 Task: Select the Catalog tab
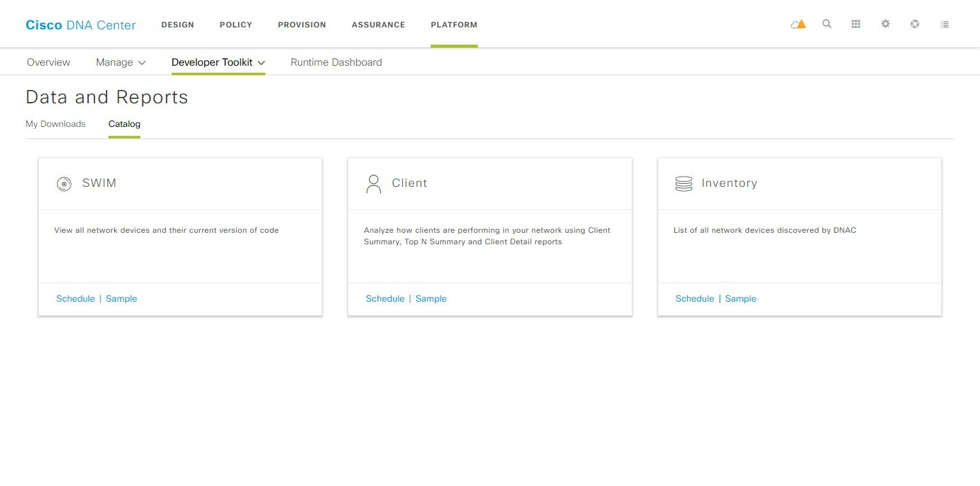(124, 124)
